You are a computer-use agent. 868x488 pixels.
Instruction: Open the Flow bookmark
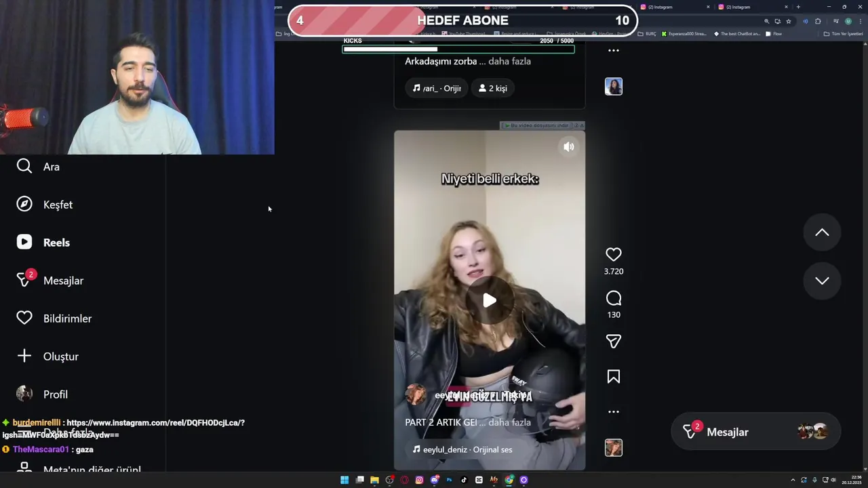[774, 34]
